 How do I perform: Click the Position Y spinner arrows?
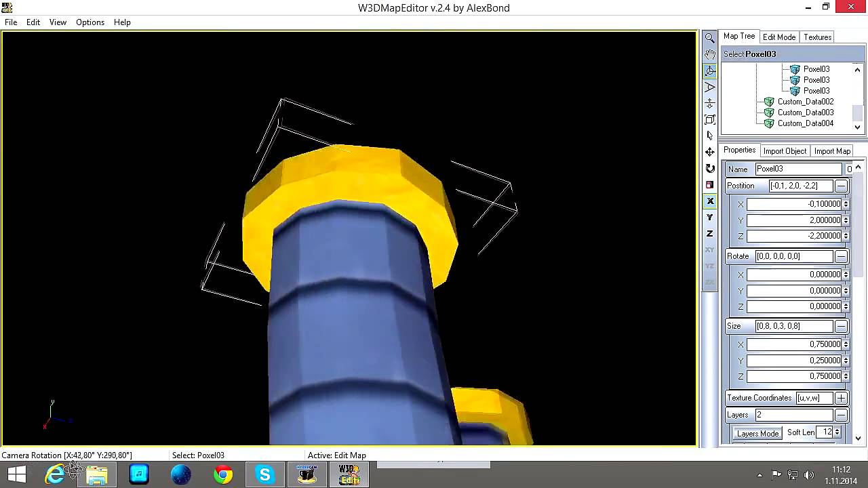tap(846, 220)
